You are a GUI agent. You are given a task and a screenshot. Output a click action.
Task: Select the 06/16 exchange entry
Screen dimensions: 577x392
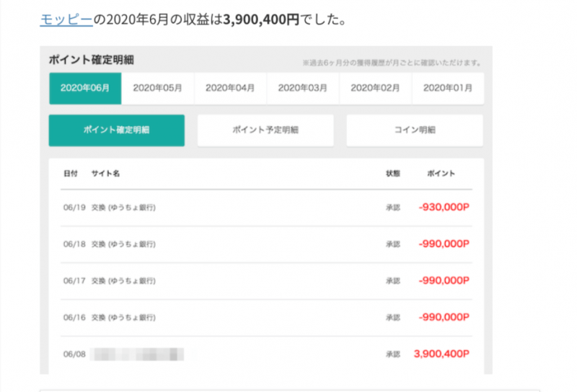pos(266,318)
